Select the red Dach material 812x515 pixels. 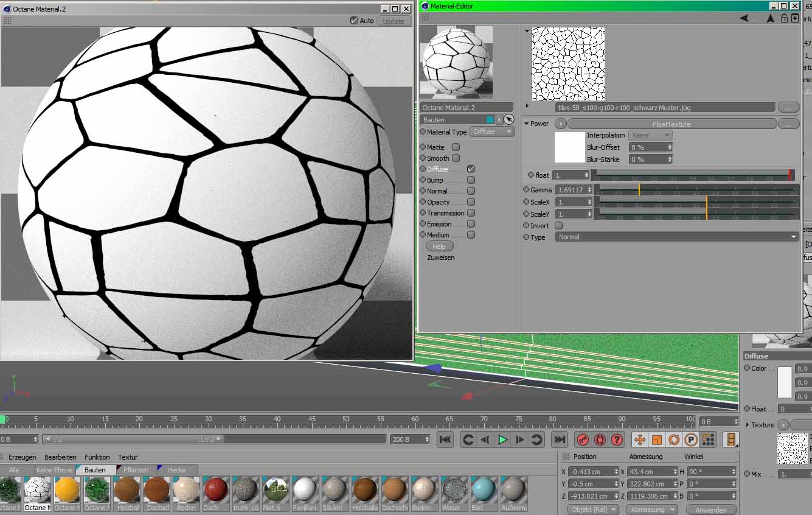coord(215,489)
